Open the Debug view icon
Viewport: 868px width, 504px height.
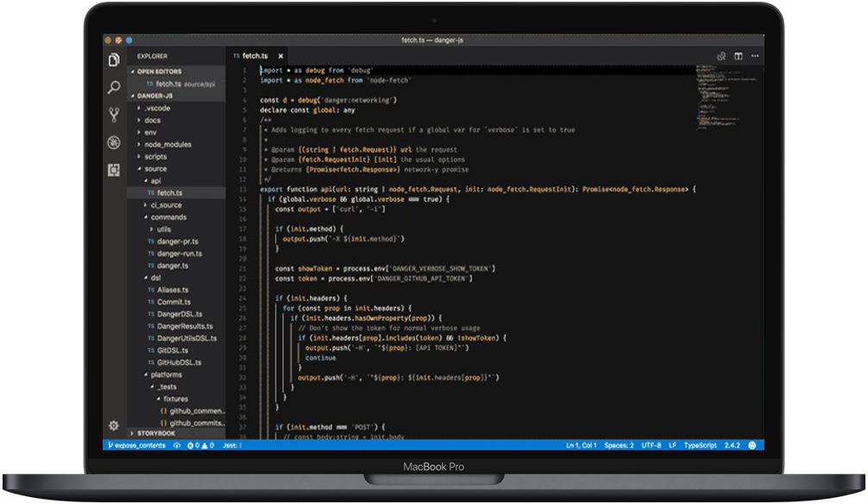point(113,142)
